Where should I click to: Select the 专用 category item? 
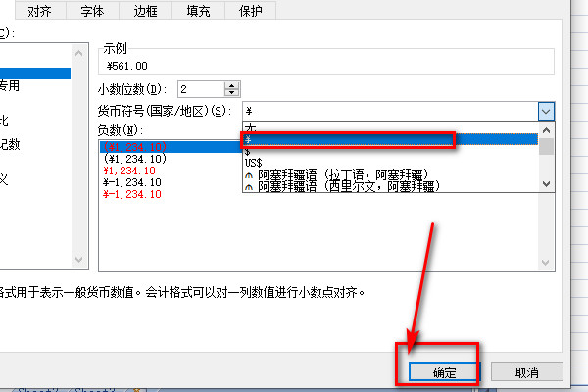pos(10,86)
